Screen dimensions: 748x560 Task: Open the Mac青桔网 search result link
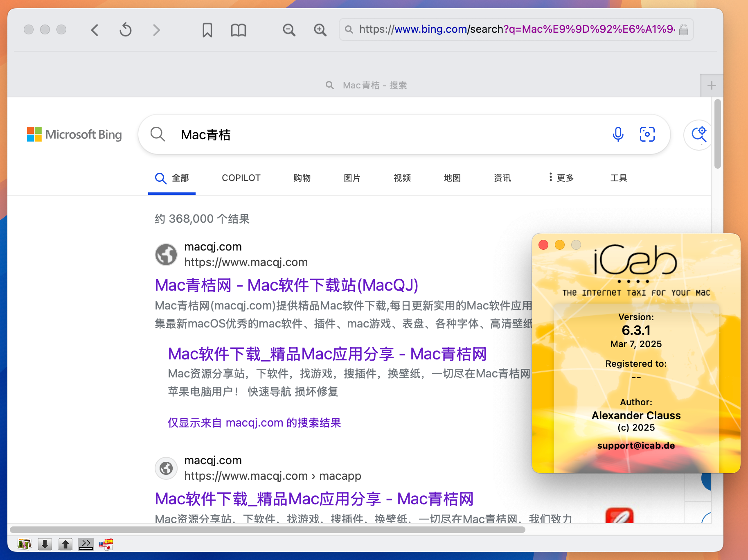coord(286,285)
